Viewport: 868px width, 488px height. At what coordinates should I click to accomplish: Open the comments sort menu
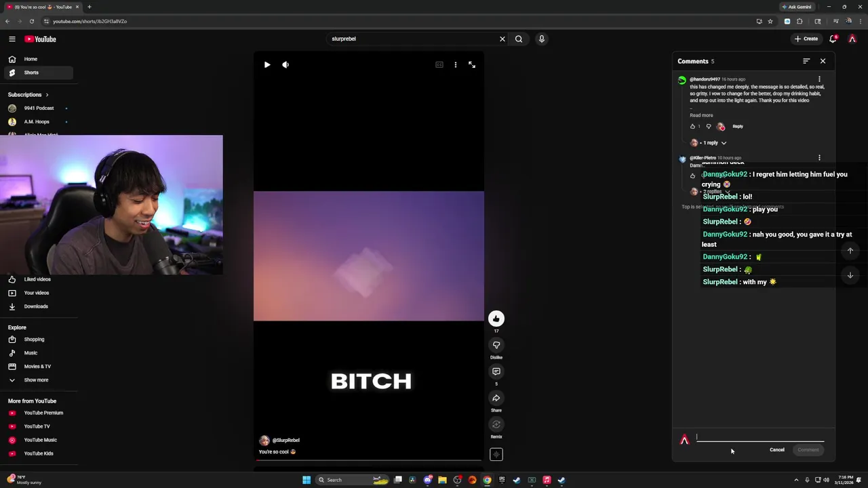click(x=806, y=61)
